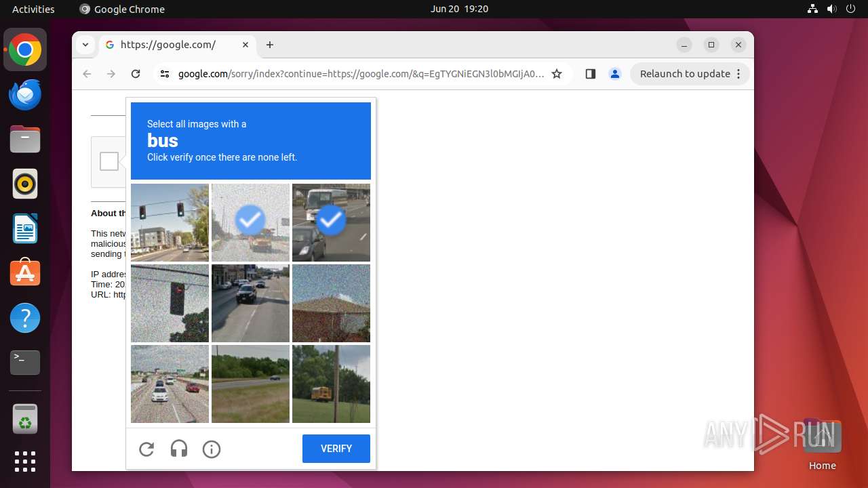Deselect the checked tile with white bus

[x=331, y=222]
